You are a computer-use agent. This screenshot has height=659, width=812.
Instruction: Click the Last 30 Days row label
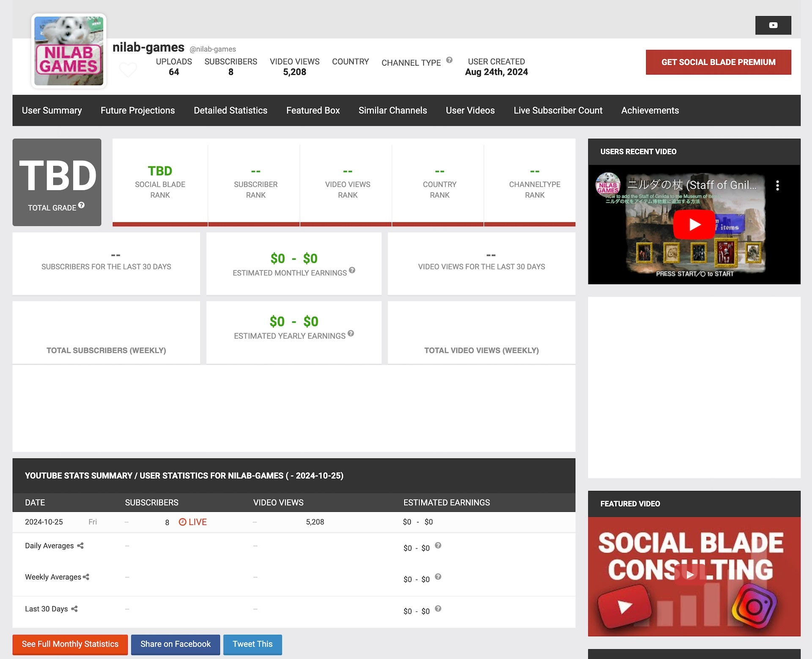pyautogui.click(x=46, y=609)
